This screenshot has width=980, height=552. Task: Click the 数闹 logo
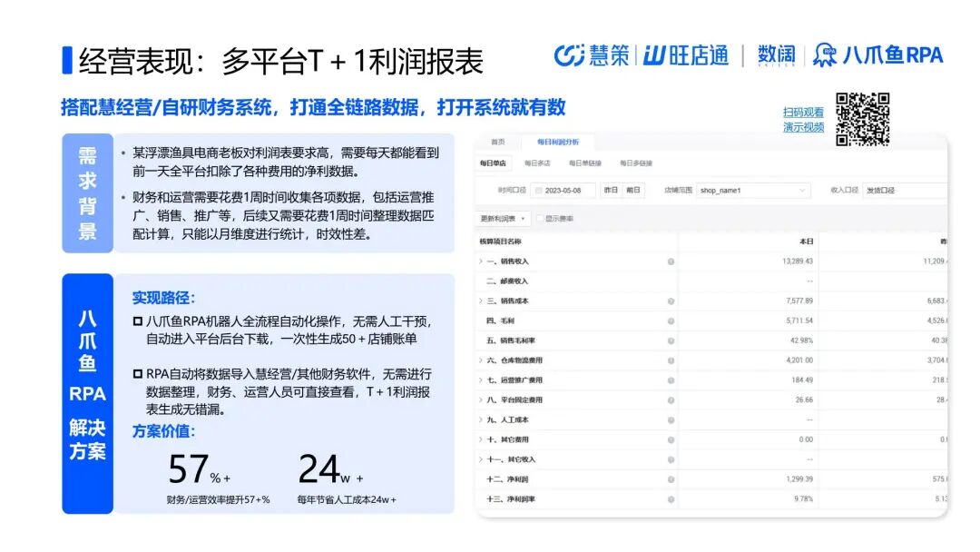(776, 55)
